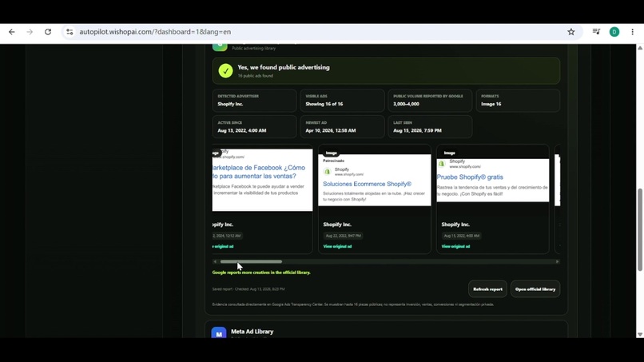This screenshot has width=644, height=362.
Task: View original ad for Soluciones Ecommerce card
Action: point(337,247)
